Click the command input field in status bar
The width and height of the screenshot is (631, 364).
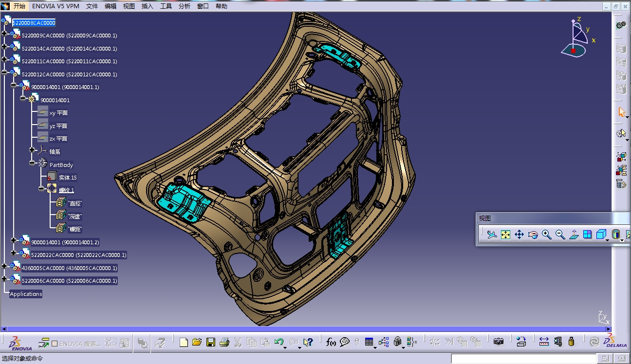tap(523, 359)
